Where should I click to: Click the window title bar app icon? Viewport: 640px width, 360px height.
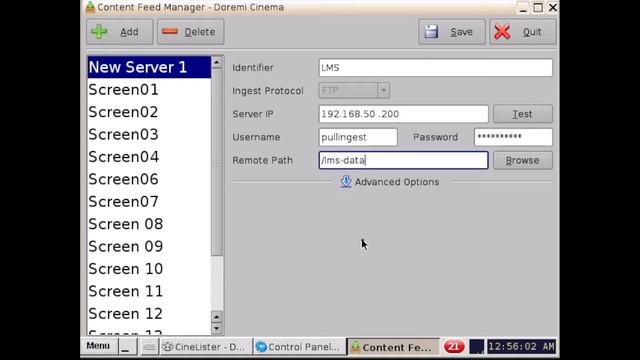(90, 7)
